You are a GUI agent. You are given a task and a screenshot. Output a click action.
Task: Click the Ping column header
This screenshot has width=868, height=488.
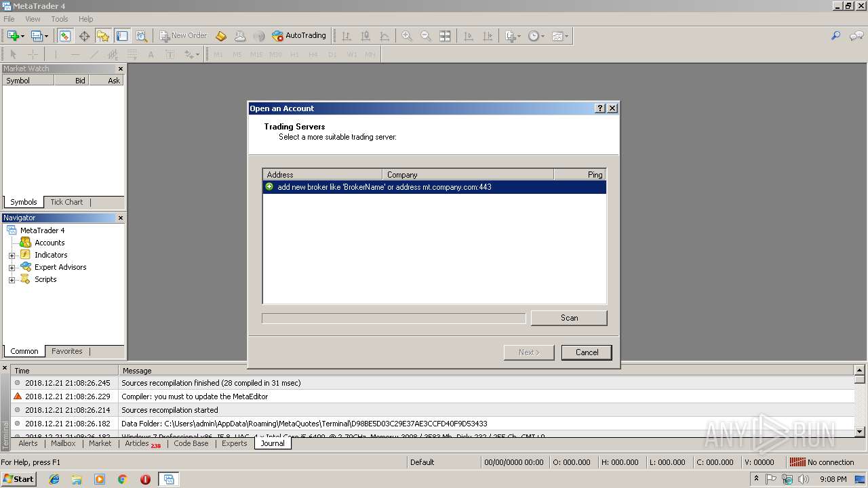580,175
